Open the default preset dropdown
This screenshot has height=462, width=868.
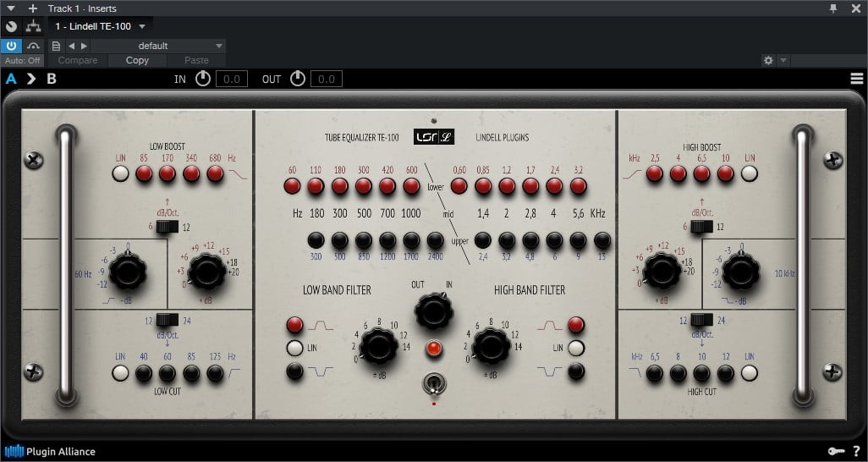click(157, 46)
